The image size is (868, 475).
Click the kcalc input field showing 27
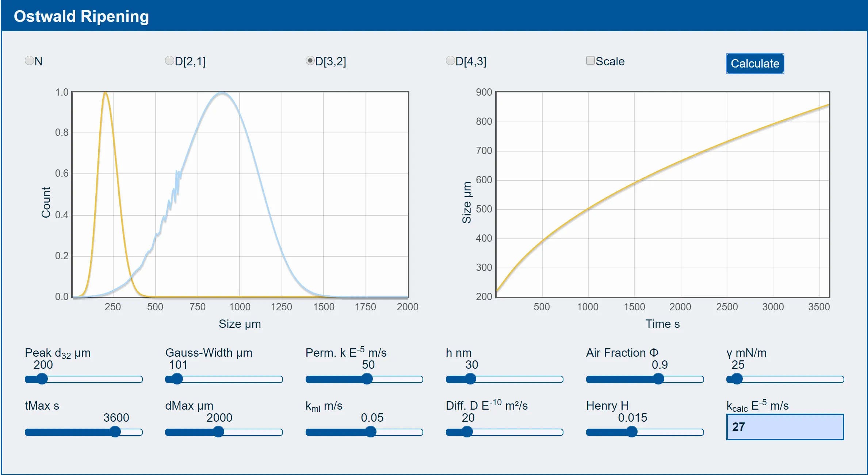tap(785, 427)
